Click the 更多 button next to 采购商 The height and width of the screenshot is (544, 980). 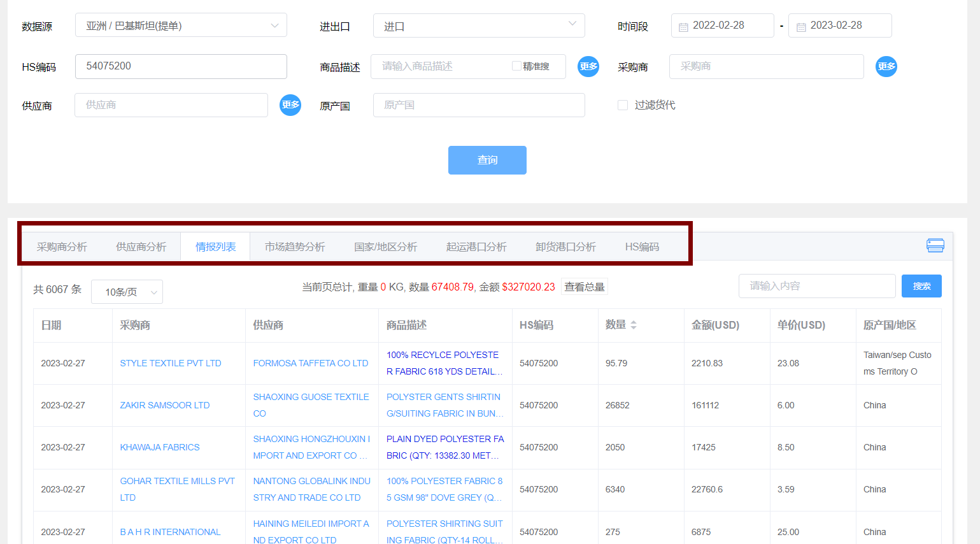886,66
